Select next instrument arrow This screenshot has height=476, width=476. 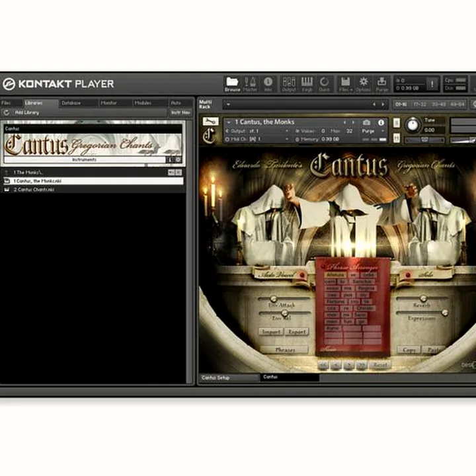pyautogui.click(x=353, y=122)
